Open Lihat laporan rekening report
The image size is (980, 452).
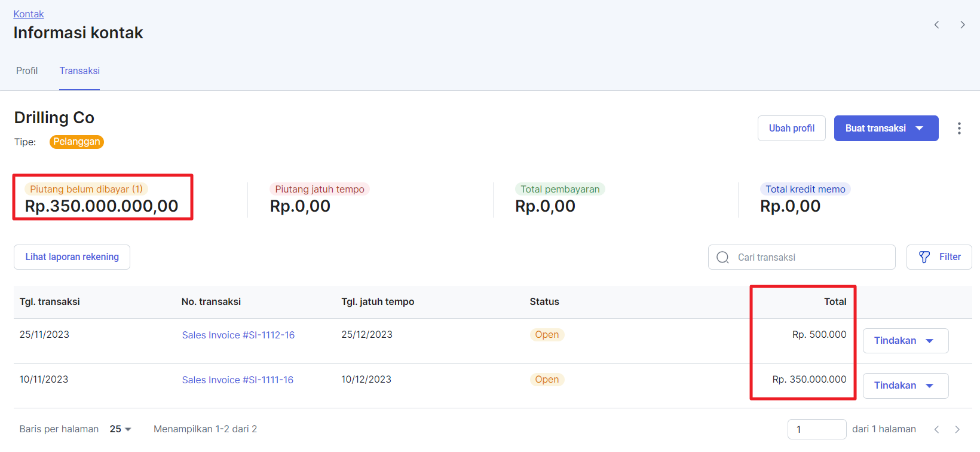coord(72,257)
